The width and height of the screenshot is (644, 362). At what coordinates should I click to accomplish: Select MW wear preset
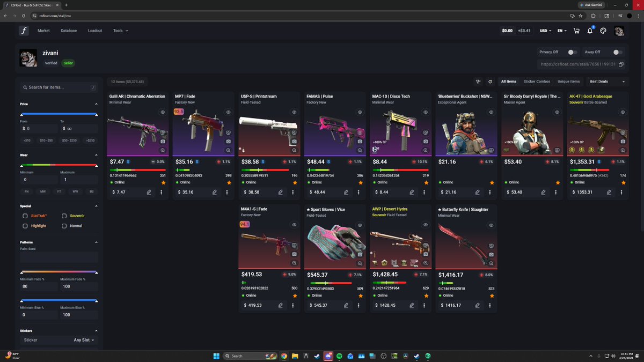coord(42,191)
